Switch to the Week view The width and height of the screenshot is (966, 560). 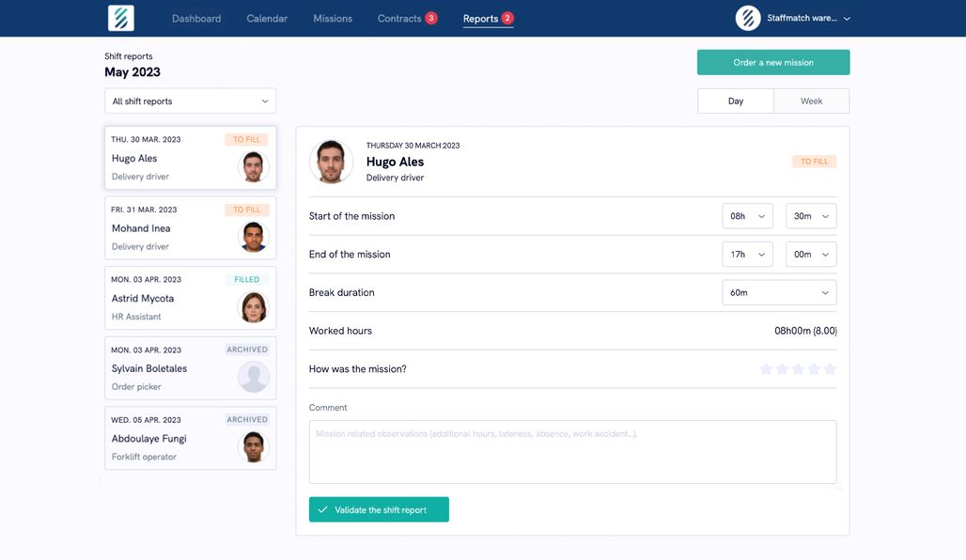[811, 100]
